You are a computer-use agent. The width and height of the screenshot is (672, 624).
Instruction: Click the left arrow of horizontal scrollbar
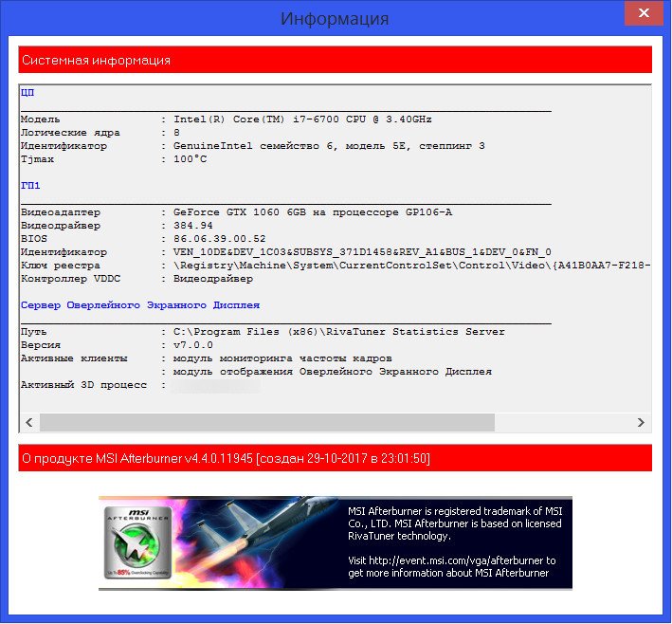(x=29, y=422)
